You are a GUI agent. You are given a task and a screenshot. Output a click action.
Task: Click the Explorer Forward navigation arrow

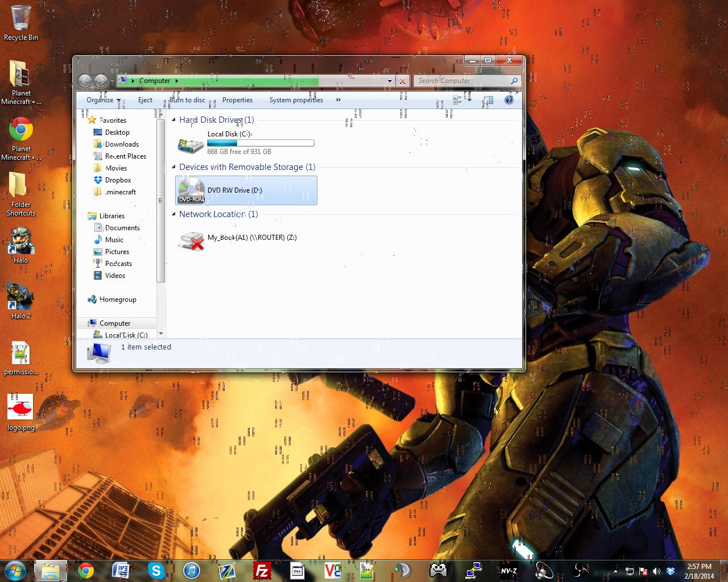(101, 81)
